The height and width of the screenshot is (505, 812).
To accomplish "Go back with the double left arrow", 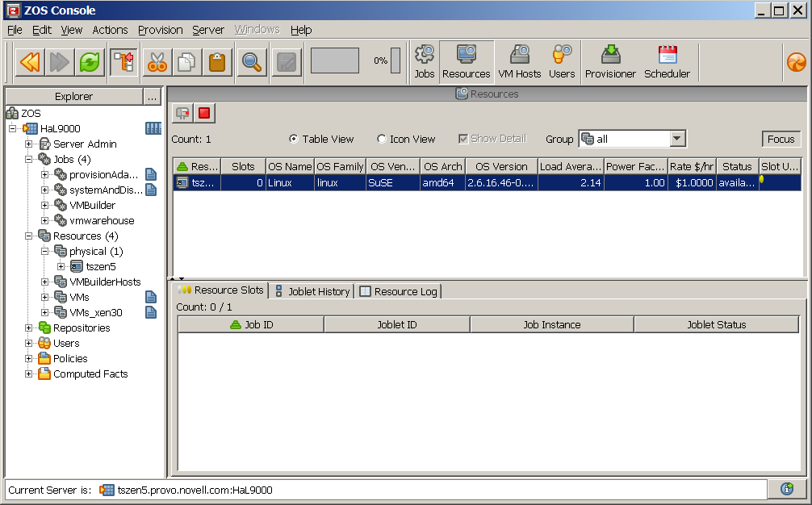I will pos(30,63).
